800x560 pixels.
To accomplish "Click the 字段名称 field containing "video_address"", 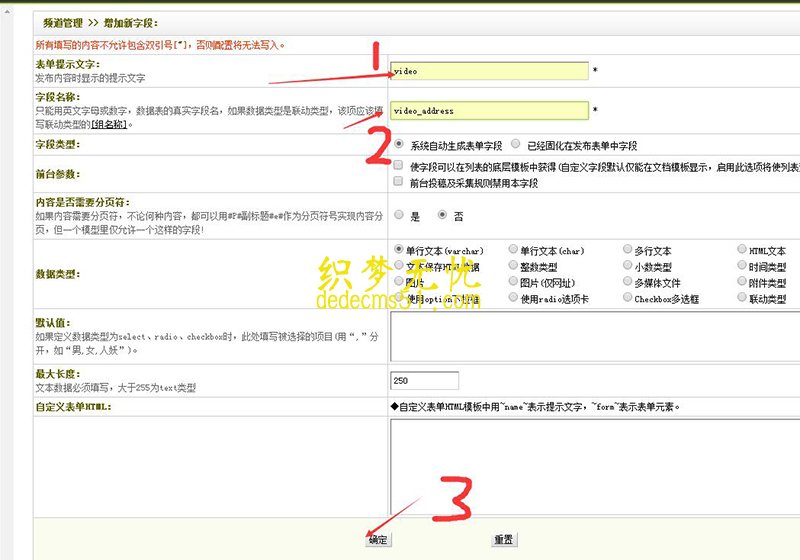I will (489, 111).
